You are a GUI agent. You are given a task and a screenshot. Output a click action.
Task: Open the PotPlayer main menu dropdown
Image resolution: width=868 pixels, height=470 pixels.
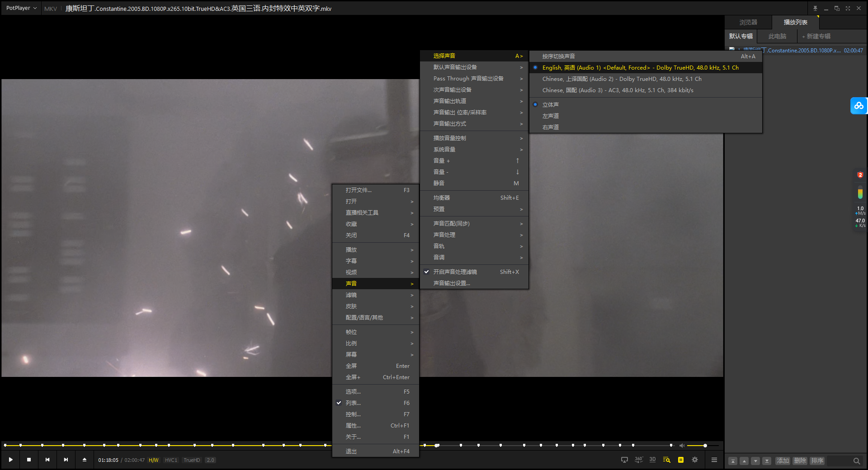coord(21,8)
